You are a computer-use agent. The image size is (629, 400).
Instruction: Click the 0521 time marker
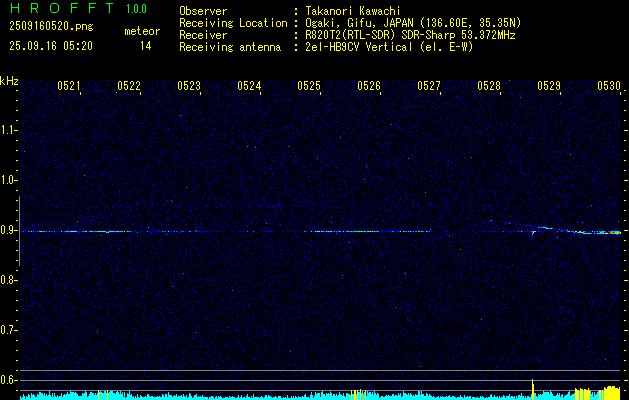[x=69, y=85]
